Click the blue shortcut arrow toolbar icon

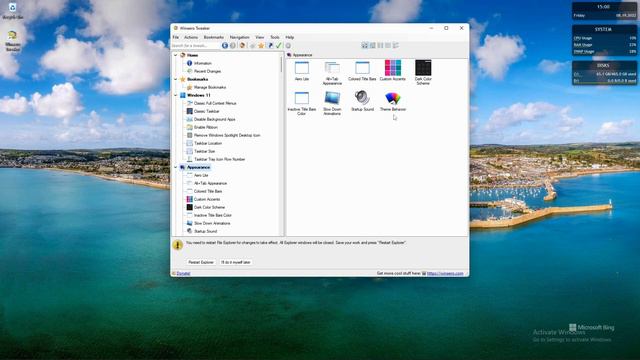click(x=270, y=46)
